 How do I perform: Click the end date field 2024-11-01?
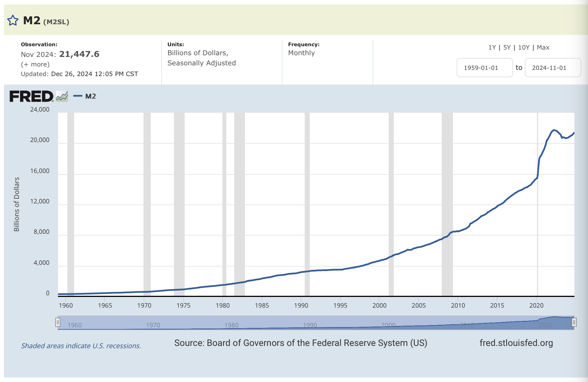point(552,68)
